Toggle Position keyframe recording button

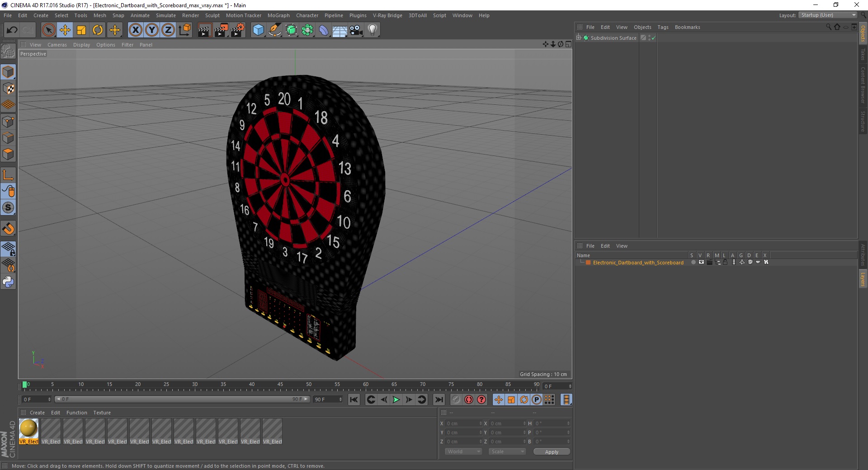[499, 399]
